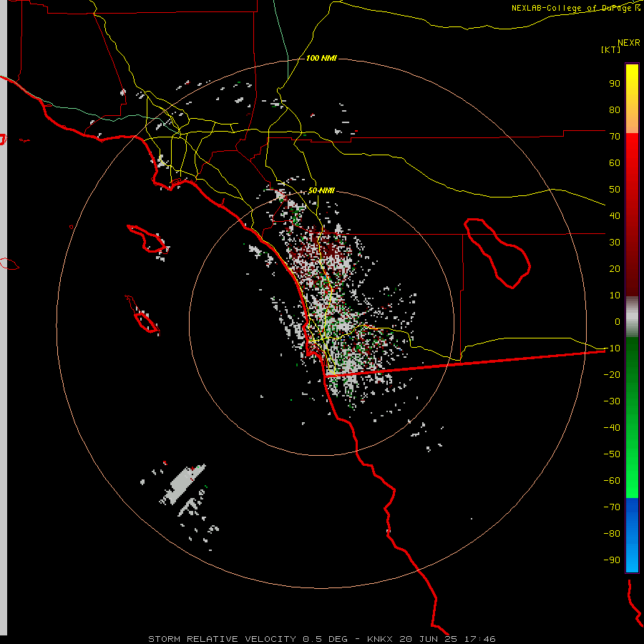Click the -30 value on the velocity scale

click(612, 401)
